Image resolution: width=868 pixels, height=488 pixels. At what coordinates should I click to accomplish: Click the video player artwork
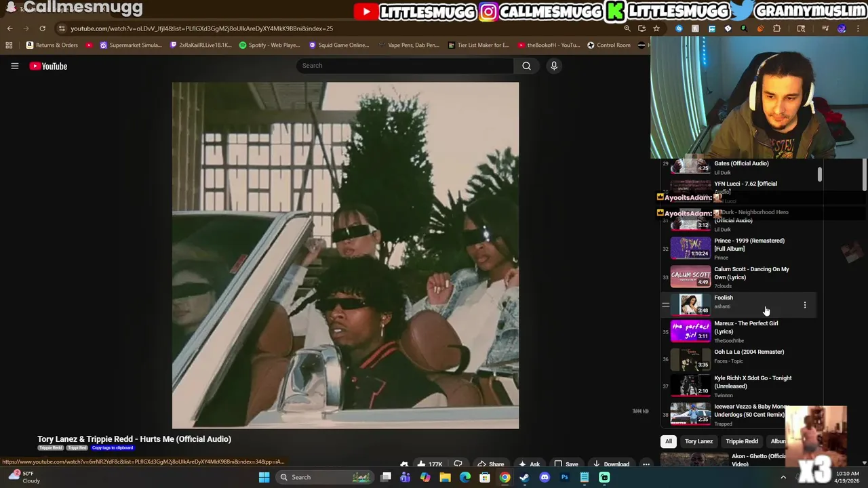click(x=345, y=256)
